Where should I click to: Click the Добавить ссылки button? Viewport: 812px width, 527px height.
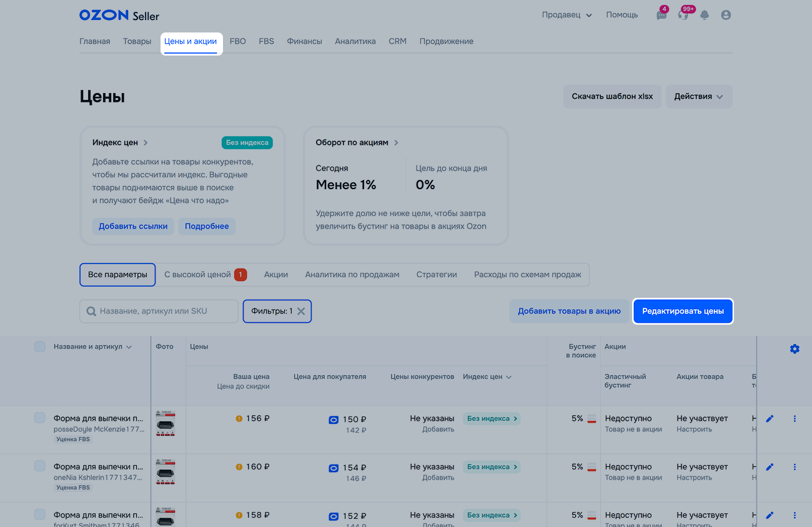[x=133, y=226]
